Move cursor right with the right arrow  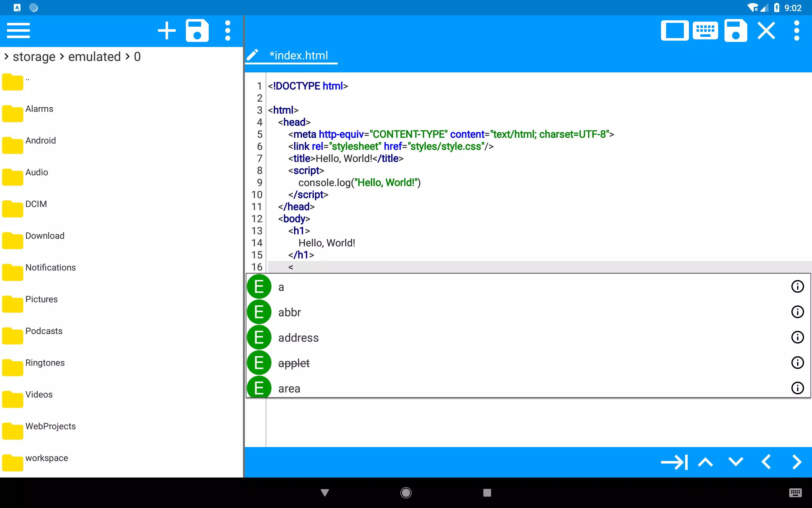796,462
